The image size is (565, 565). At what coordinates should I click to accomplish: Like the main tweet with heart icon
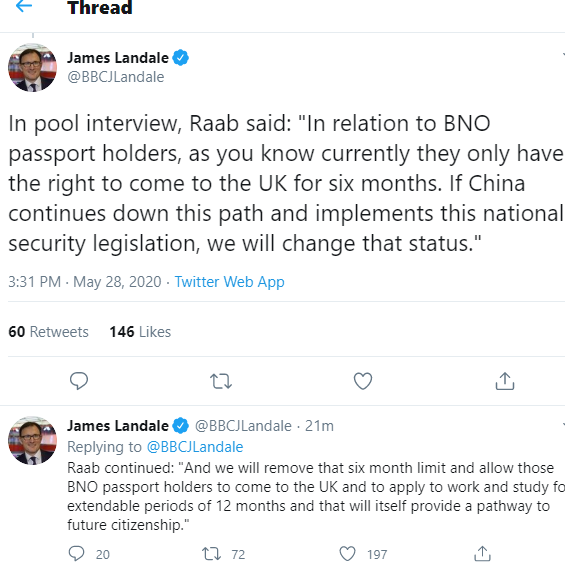[363, 381]
